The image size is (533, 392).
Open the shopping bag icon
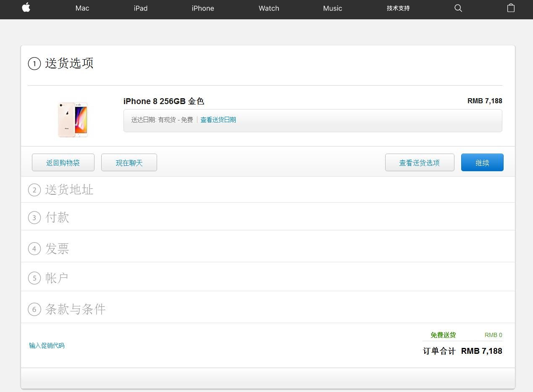pos(511,8)
